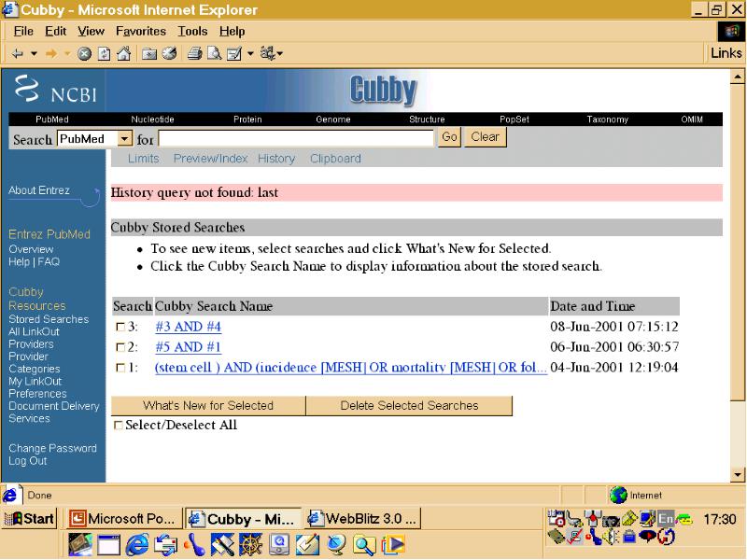Launch the media player quick launch icon
The image size is (747, 560).
click(393, 545)
